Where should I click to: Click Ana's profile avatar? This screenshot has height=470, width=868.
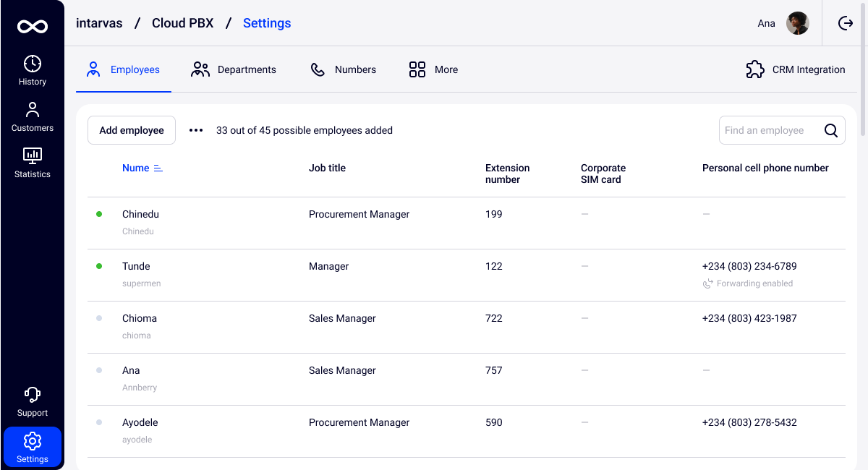pyautogui.click(x=798, y=23)
